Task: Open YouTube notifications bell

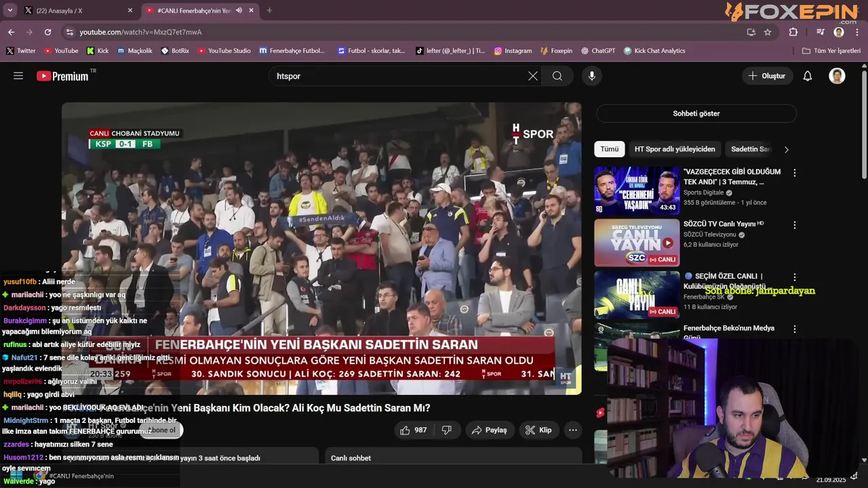Action: click(x=808, y=76)
